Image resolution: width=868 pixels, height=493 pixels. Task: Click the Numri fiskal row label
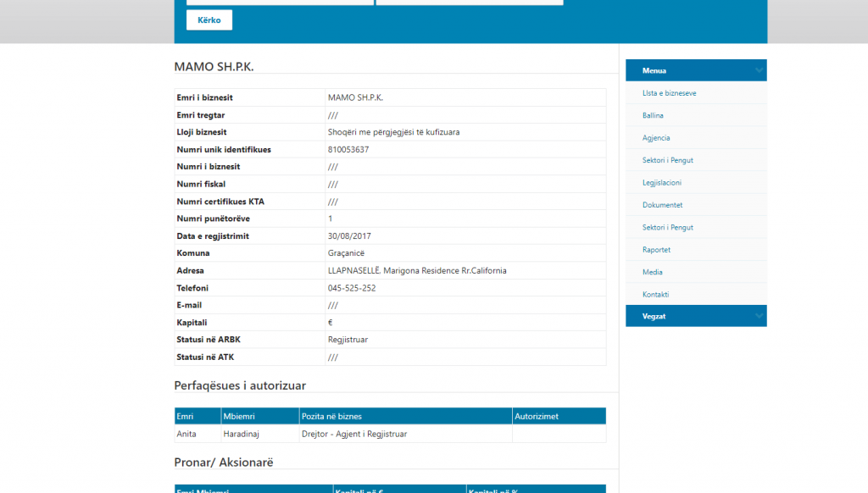pos(201,185)
